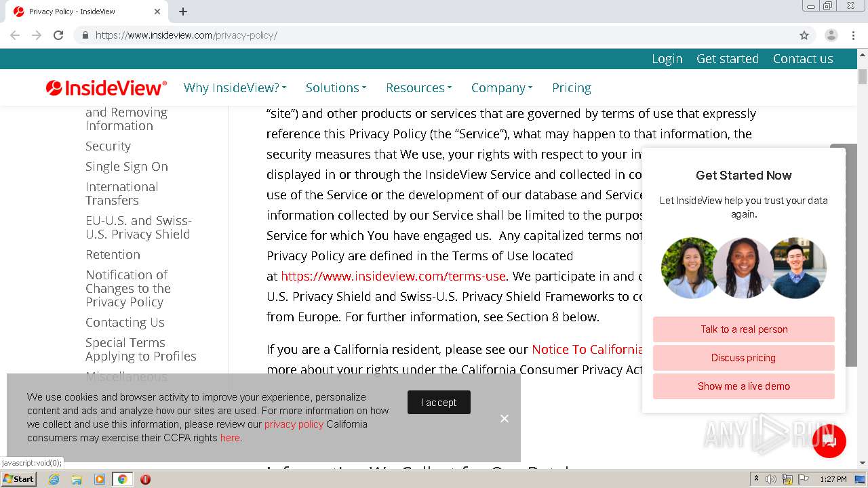868x488 pixels.
Task: Open File Explorer from the taskbar
Action: coord(77,479)
